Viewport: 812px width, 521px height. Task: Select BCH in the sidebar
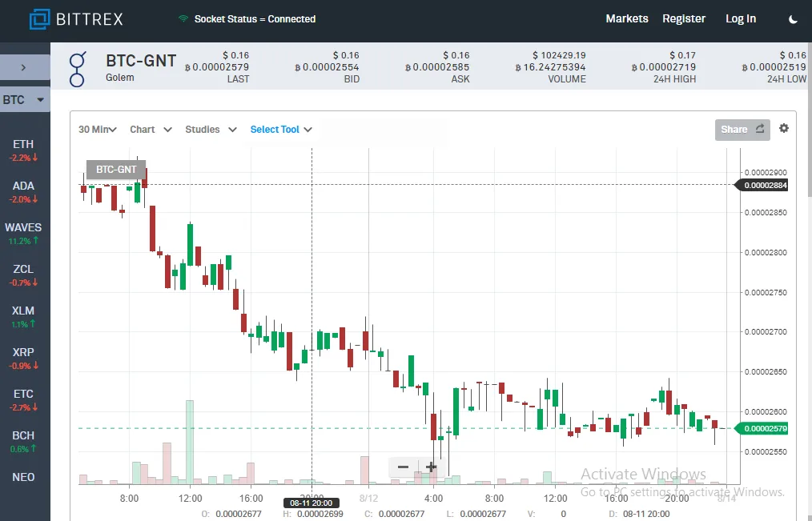(x=23, y=441)
